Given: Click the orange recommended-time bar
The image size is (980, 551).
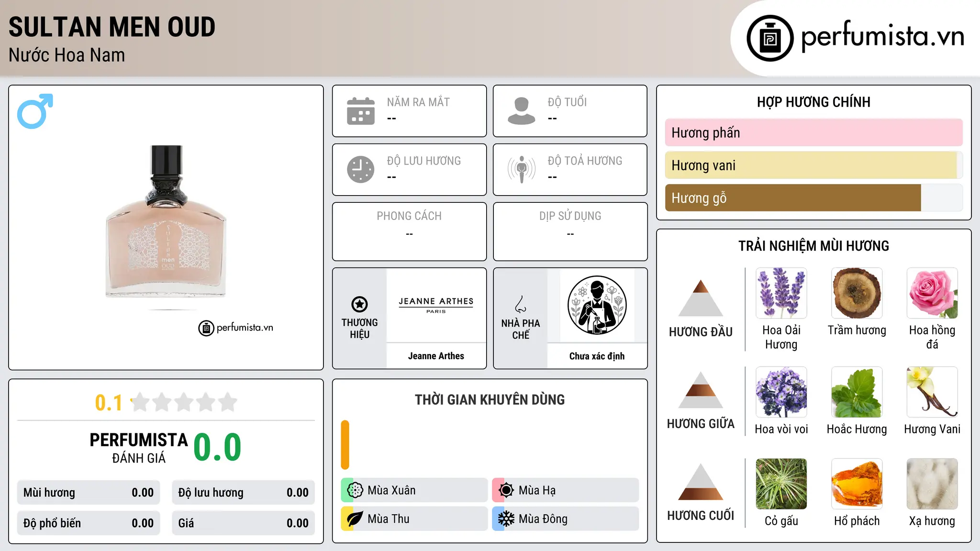Looking at the screenshot, I should click(x=345, y=445).
